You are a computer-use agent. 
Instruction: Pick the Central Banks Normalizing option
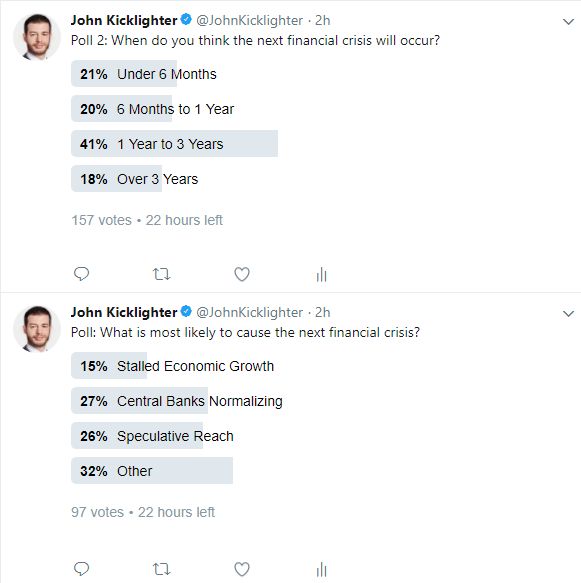pos(177,400)
